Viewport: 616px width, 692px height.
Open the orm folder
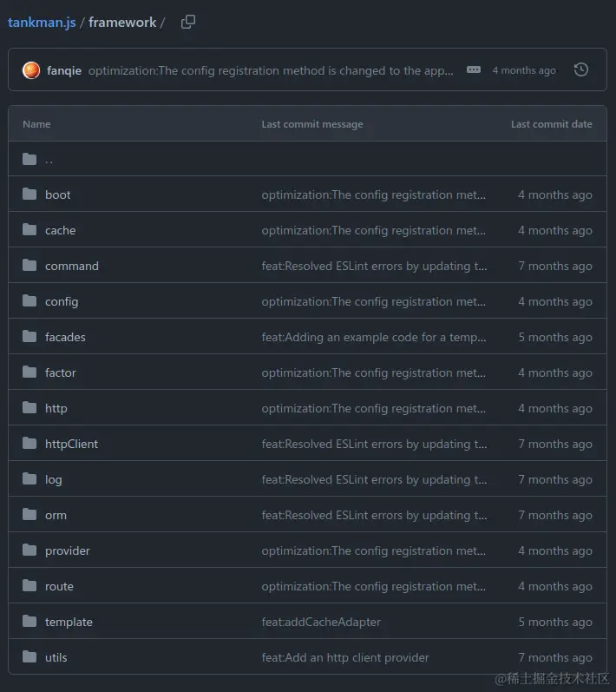point(56,515)
